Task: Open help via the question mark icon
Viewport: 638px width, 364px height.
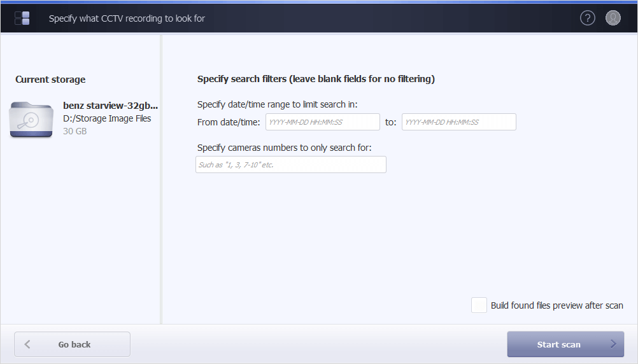Action: click(587, 18)
